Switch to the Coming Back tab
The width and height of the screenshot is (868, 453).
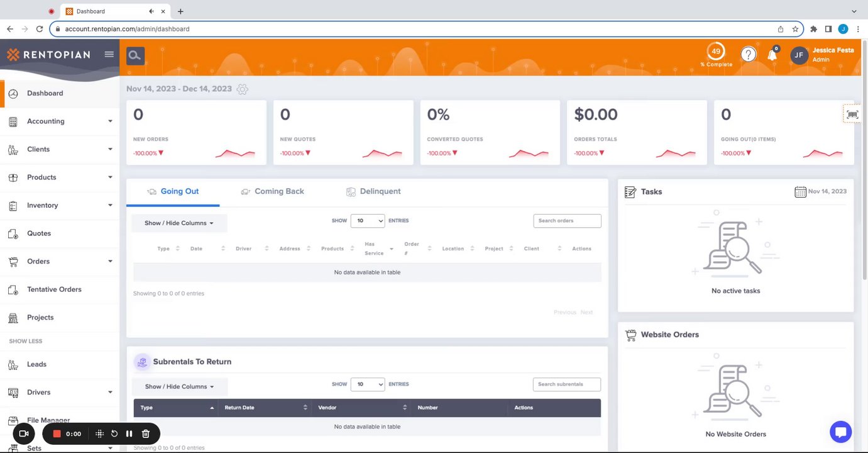point(273,192)
